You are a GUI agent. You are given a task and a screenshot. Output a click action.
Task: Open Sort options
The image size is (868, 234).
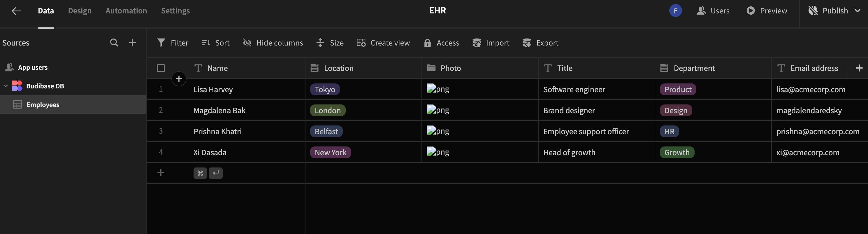click(215, 43)
